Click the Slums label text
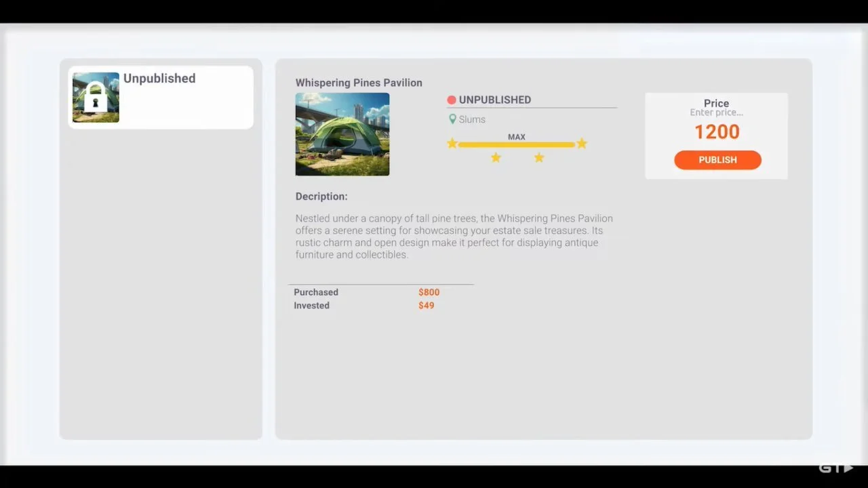This screenshot has height=488, width=868. 472,119
